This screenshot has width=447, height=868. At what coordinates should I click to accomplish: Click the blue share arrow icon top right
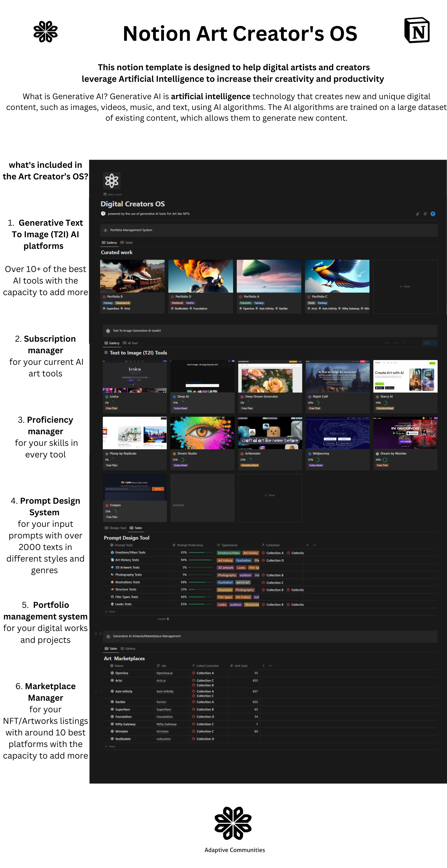(x=433, y=214)
